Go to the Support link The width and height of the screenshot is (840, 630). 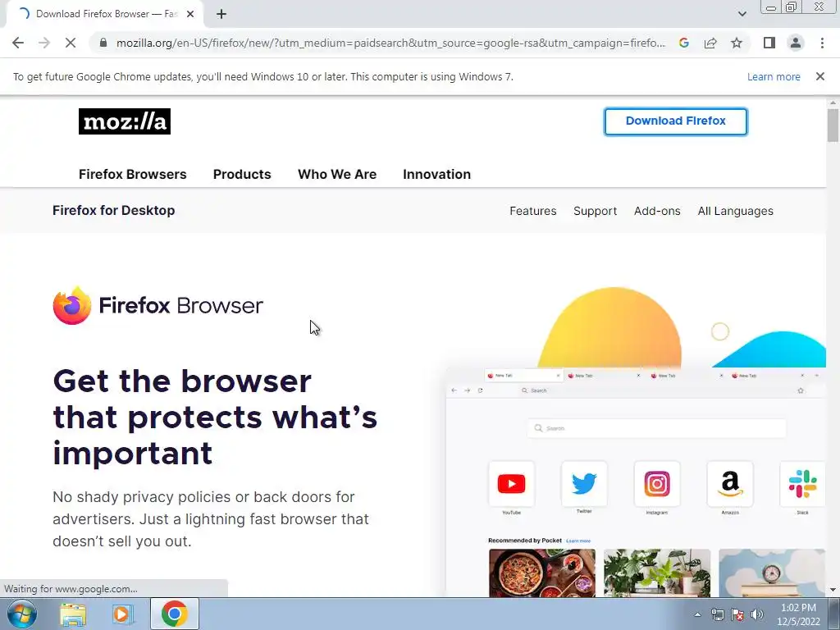pyautogui.click(x=596, y=211)
